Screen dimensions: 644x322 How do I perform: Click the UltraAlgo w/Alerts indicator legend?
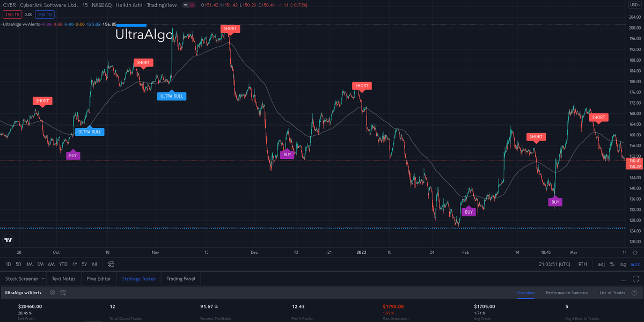pyautogui.click(x=21, y=24)
